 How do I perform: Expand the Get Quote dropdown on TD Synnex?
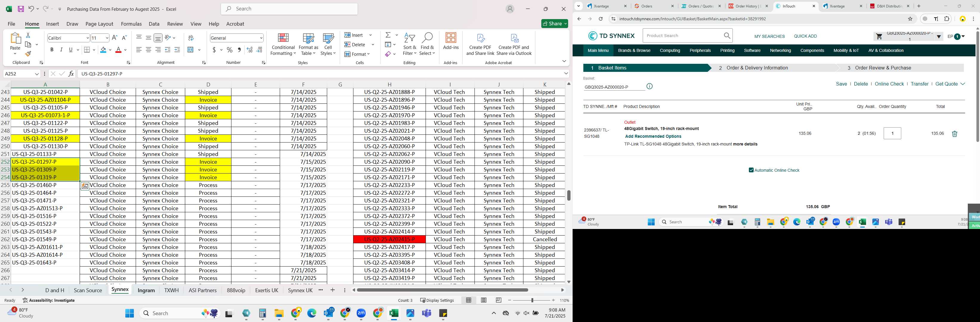tap(962, 84)
